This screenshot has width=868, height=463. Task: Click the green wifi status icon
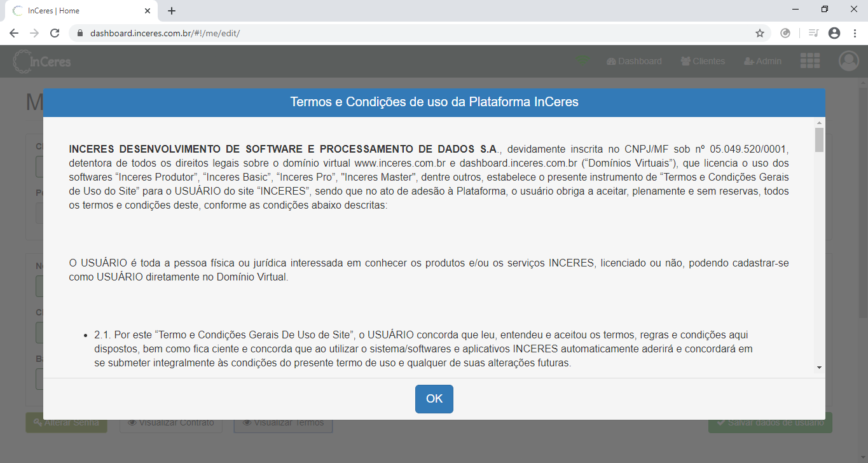[x=581, y=61]
